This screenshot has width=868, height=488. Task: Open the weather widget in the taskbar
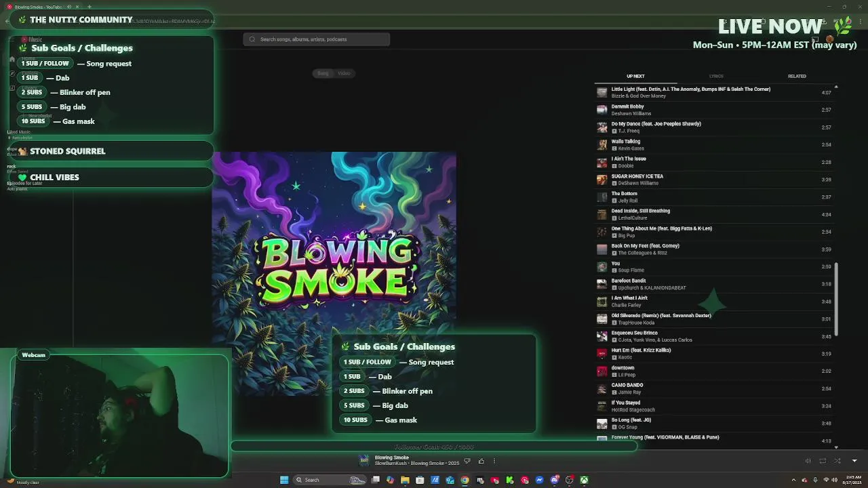coord(22,482)
